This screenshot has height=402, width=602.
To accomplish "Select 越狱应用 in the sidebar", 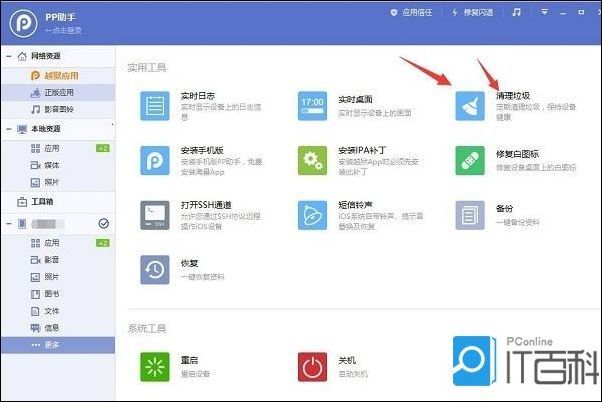I will (x=60, y=75).
